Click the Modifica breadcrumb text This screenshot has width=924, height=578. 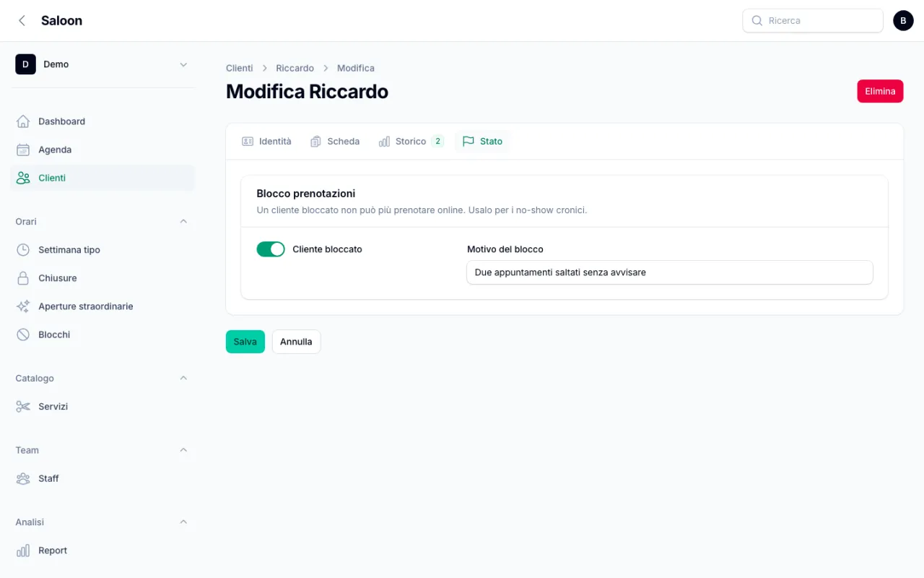coord(356,68)
